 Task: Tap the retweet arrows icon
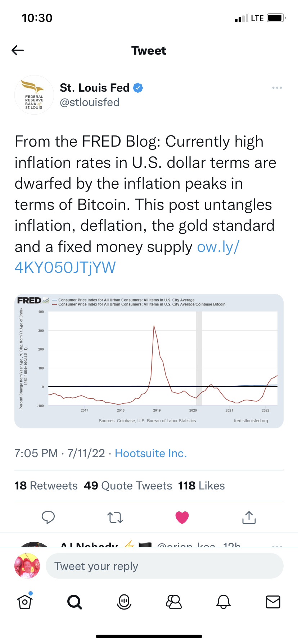pyautogui.click(x=115, y=517)
